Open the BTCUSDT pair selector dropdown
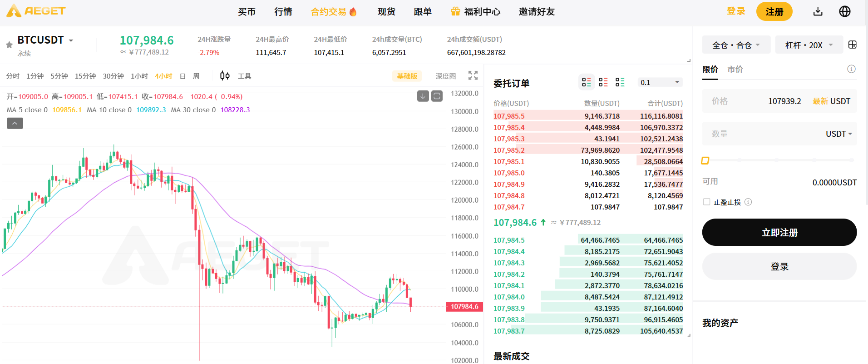Image resolution: width=868 pixels, height=364 pixels. [71, 40]
